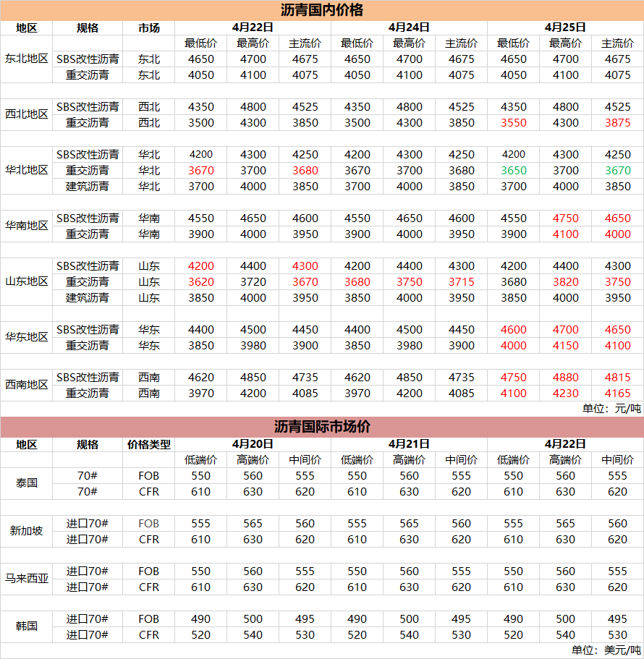Click the 沥青国内价格 title banner
The height and width of the screenshot is (659, 644).
(x=322, y=10)
